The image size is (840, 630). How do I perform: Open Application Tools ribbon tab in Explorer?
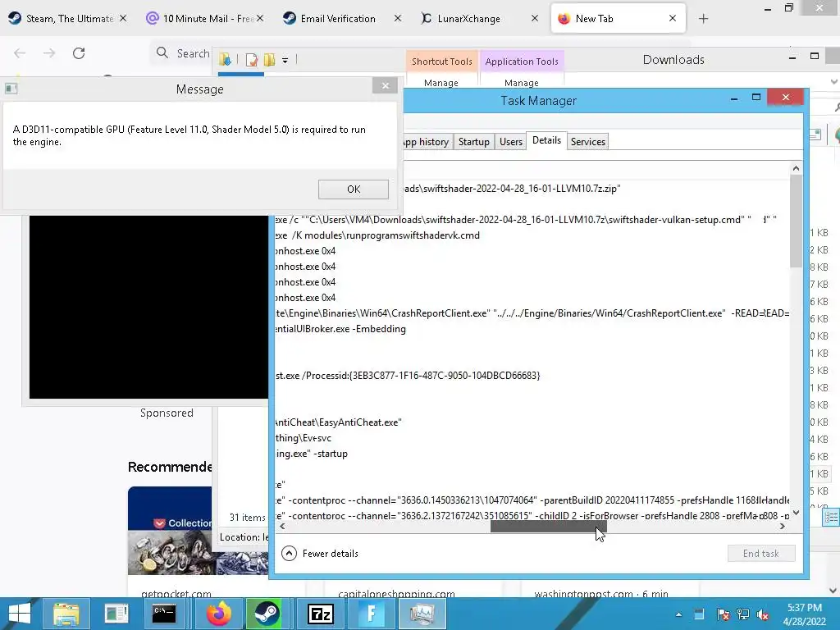[x=521, y=61]
